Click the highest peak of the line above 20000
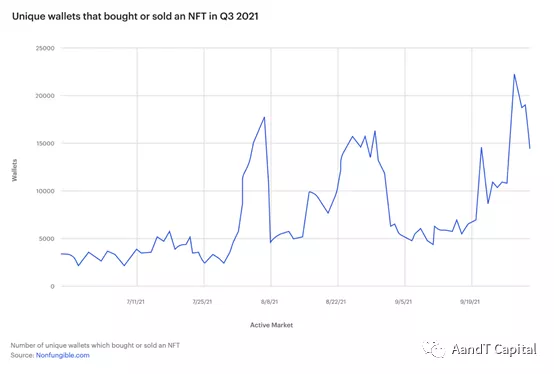Screen dimensions: 554x374 coord(514,75)
